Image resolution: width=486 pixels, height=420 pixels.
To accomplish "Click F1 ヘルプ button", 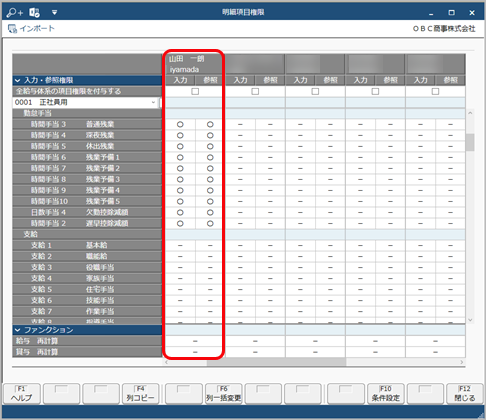I will (x=22, y=394).
